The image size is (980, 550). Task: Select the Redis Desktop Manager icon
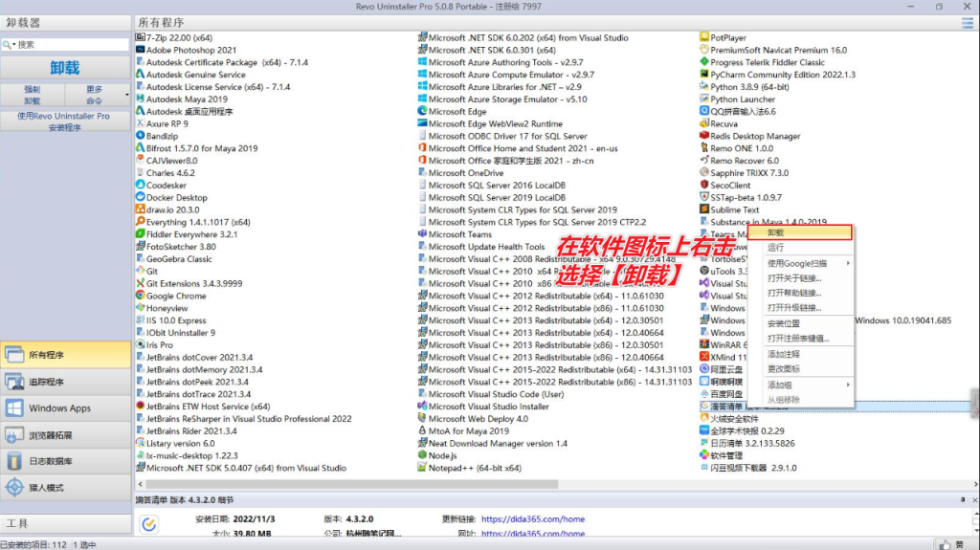(704, 136)
